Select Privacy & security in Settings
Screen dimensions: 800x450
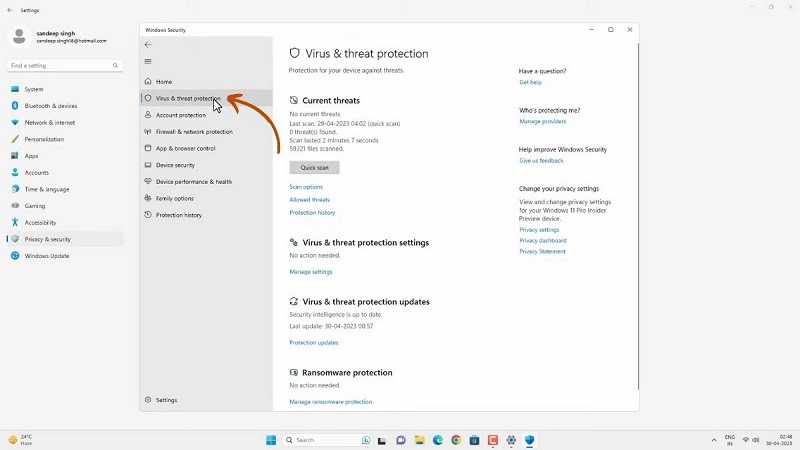pos(64,239)
